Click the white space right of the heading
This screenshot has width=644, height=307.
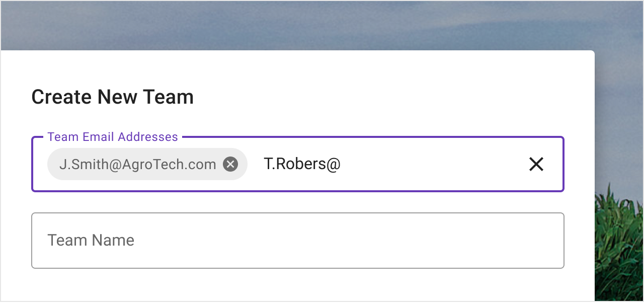pos(392,97)
